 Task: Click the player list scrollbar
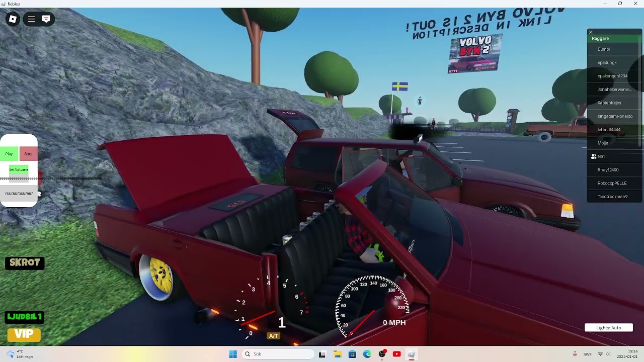click(640, 90)
